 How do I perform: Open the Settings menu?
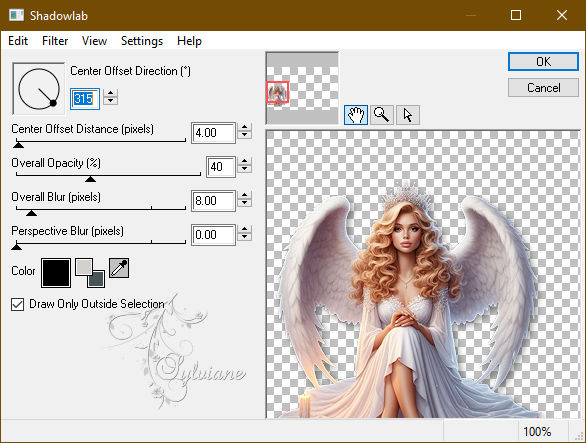pos(142,41)
